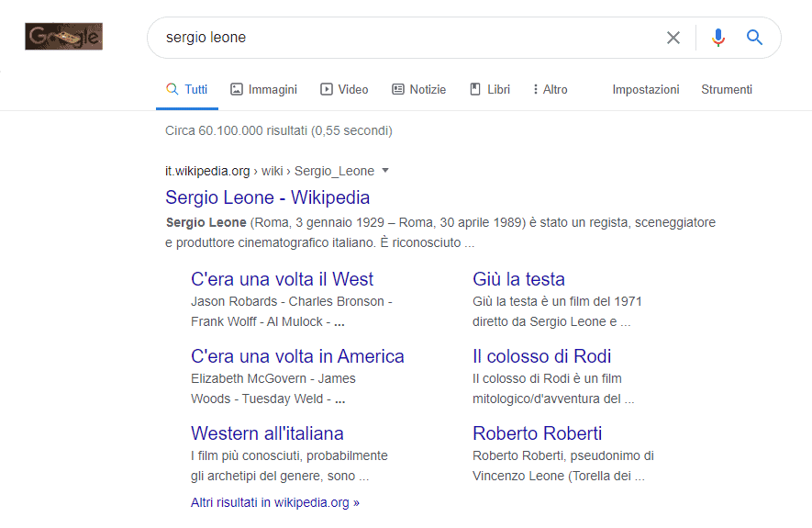Switch to the Immagini tab
Screen dimensions: 812x528
[263, 90]
